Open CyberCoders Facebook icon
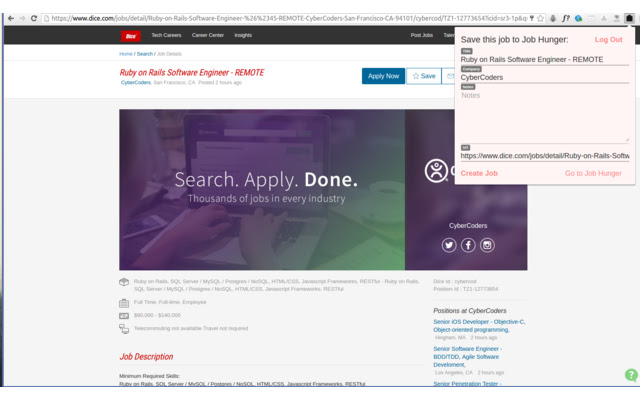The width and height of the screenshot is (640, 400). [468, 245]
